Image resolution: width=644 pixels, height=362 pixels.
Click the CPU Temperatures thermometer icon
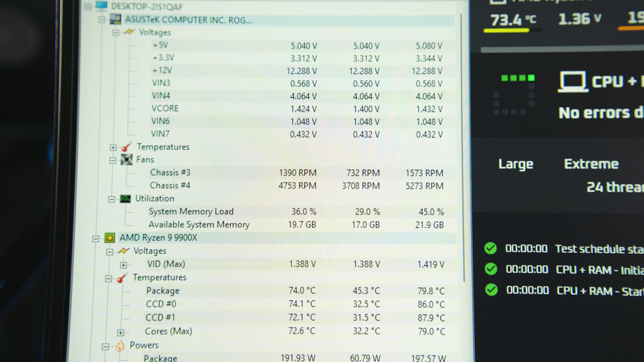(x=122, y=278)
